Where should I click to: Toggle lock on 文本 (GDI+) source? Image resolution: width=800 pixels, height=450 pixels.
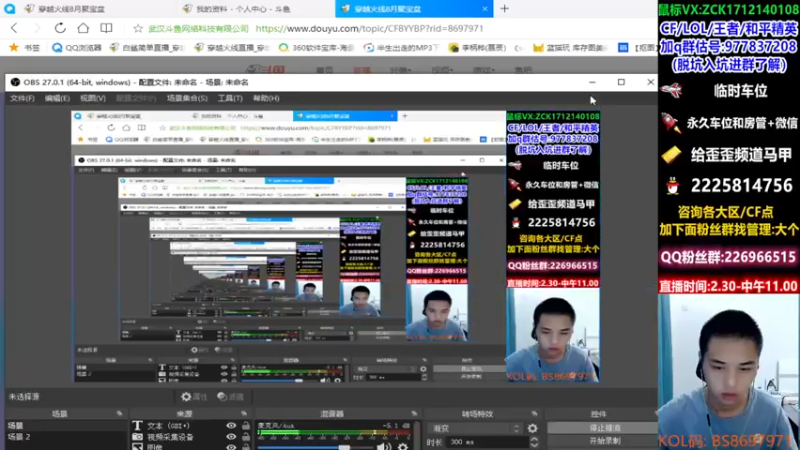[246, 426]
